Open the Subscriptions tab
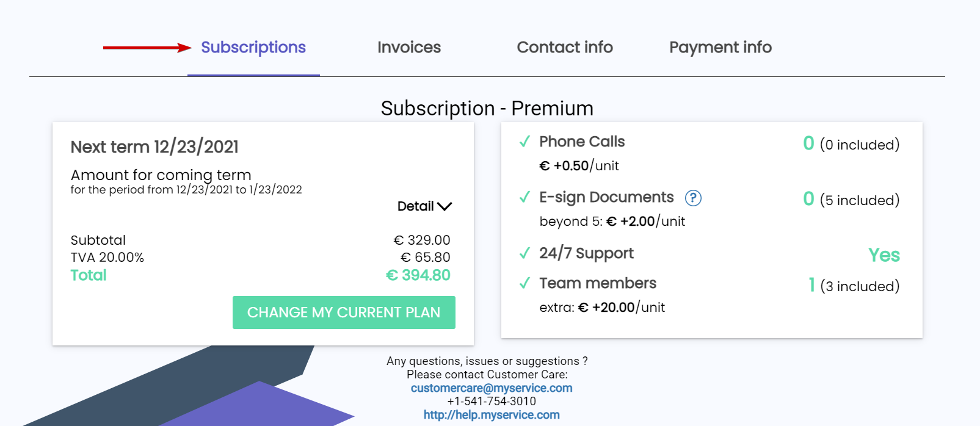The width and height of the screenshot is (980, 426). pos(253,48)
